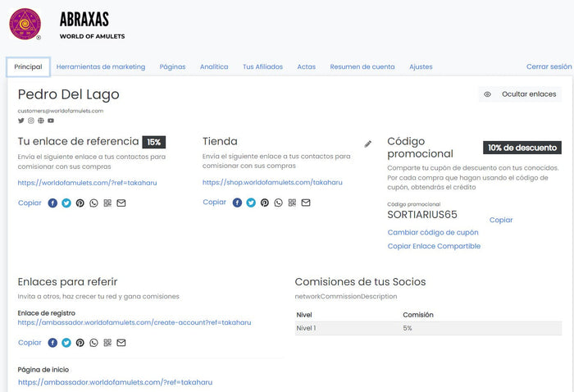Open the Actas tab

click(x=307, y=67)
